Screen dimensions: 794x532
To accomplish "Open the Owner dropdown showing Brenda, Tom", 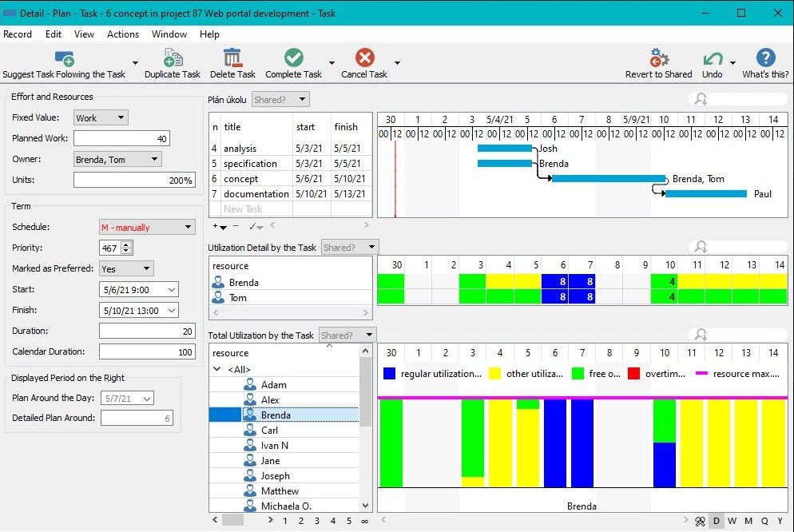I will tap(117, 160).
